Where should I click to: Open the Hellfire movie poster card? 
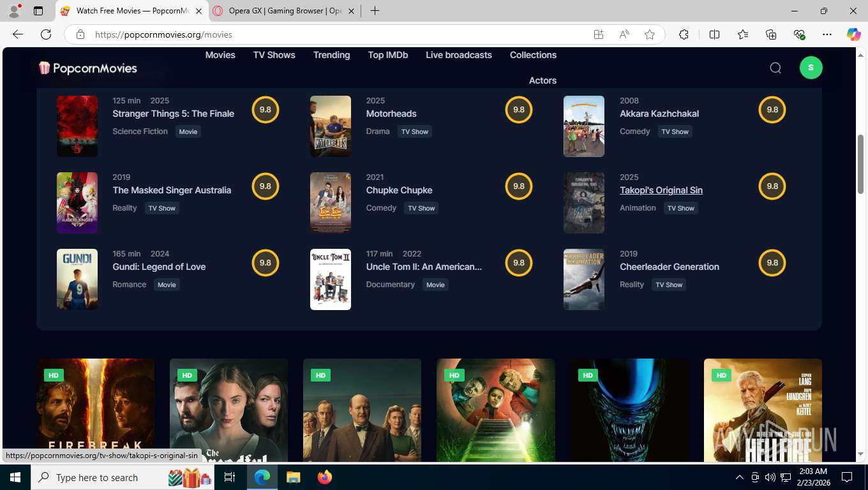pos(763,410)
